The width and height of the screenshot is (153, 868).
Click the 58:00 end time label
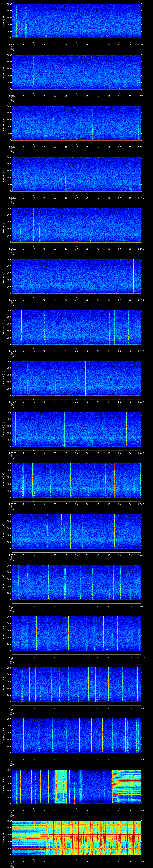click(x=141, y=555)
